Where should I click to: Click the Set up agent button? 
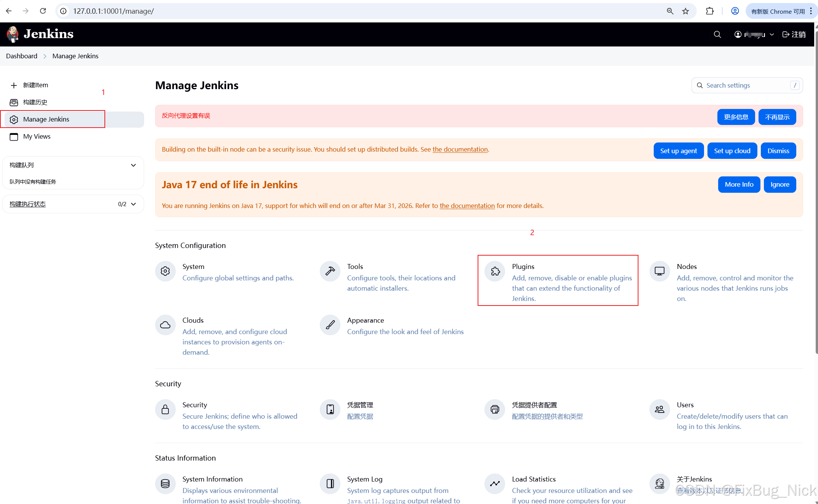[678, 151]
